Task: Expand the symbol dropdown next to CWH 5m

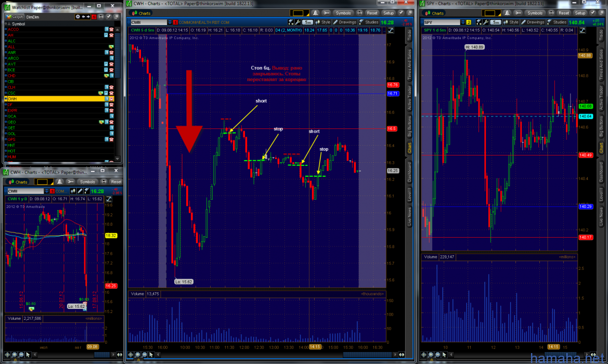Action: tap(170, 22)
